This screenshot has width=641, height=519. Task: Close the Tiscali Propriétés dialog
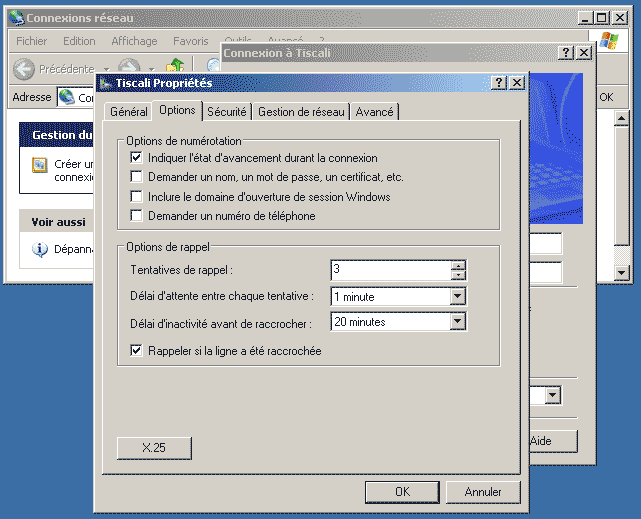(x=517, y=83)
